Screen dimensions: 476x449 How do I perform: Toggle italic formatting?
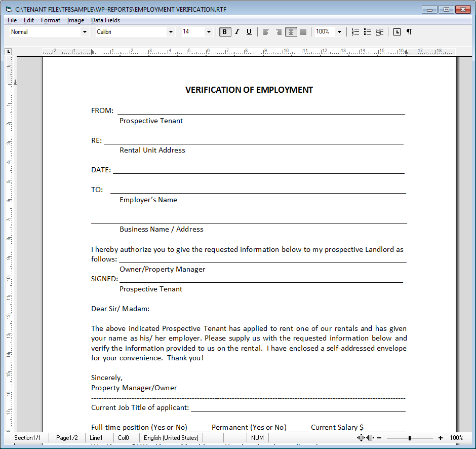[237, 32]
